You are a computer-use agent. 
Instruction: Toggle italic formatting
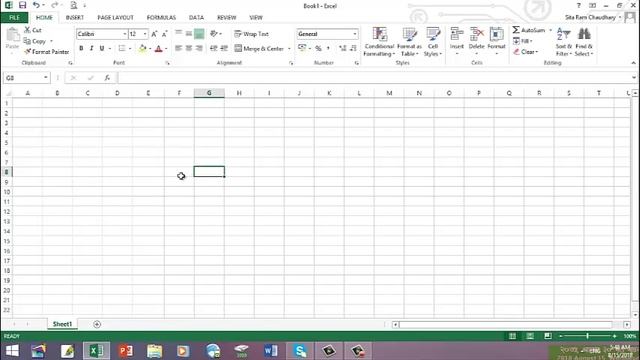91,48
